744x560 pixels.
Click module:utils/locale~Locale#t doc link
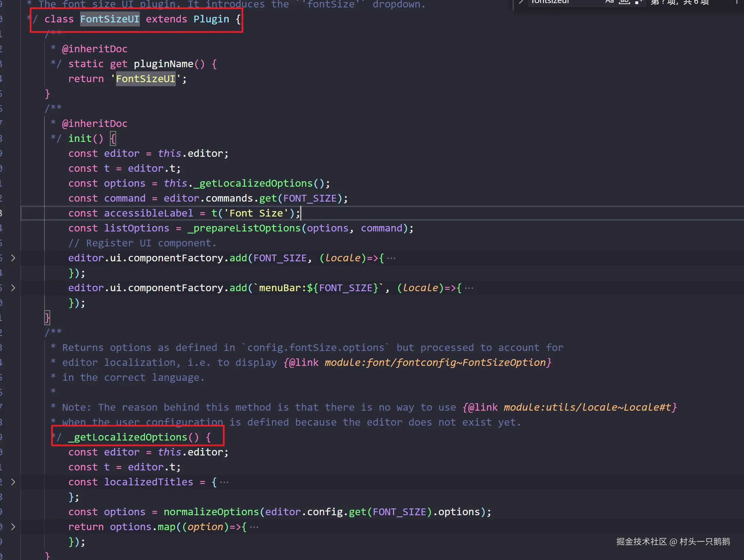[x=587, y=407]
